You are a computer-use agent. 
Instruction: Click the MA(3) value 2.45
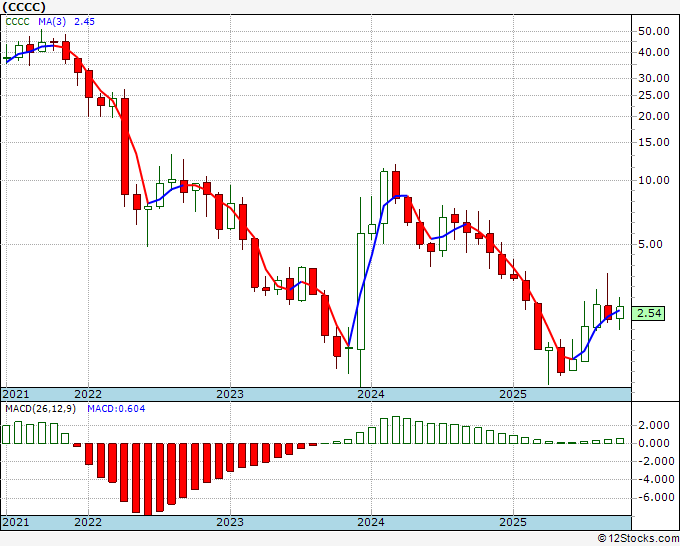(x=84, y=22)
